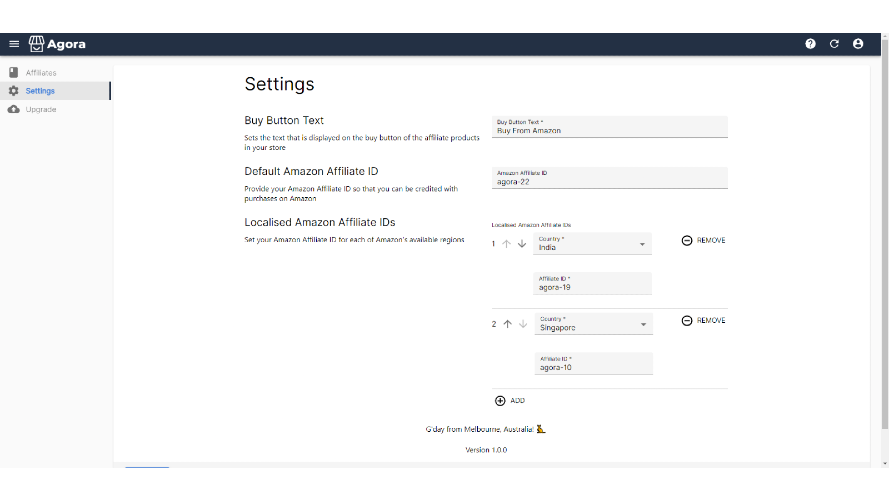Open Upgrade in the sidebar

coord(40,109)
